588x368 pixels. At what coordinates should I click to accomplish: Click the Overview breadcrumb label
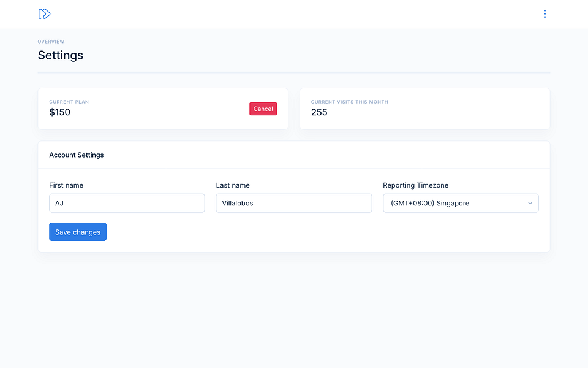(51, 42)
